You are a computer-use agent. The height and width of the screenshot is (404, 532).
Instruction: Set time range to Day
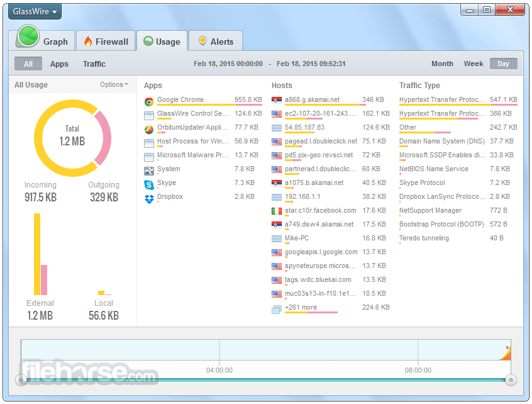coord(504,64)
